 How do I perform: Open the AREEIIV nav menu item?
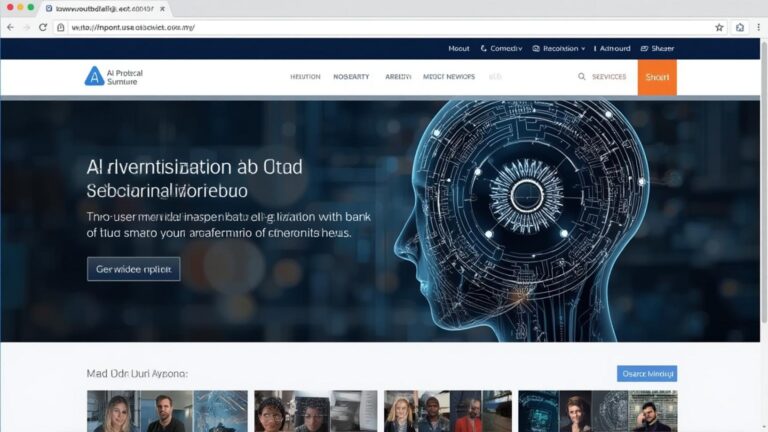click(398, 77)
